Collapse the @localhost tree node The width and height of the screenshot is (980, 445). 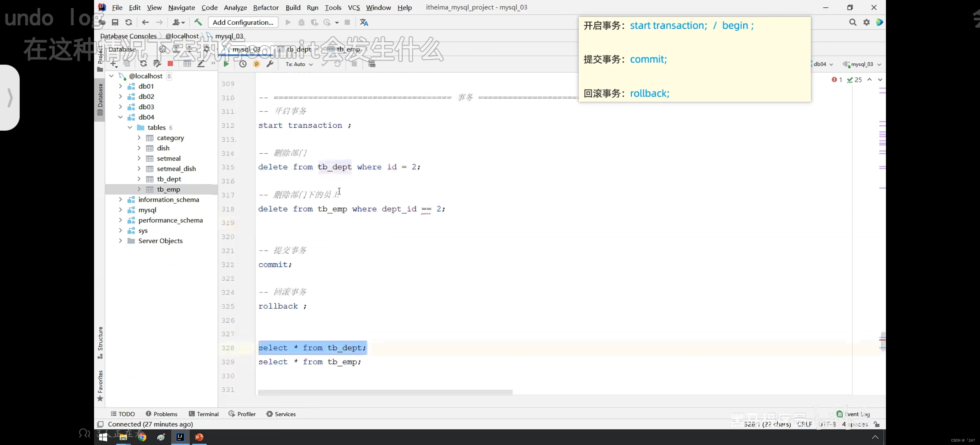pos(111,76)
